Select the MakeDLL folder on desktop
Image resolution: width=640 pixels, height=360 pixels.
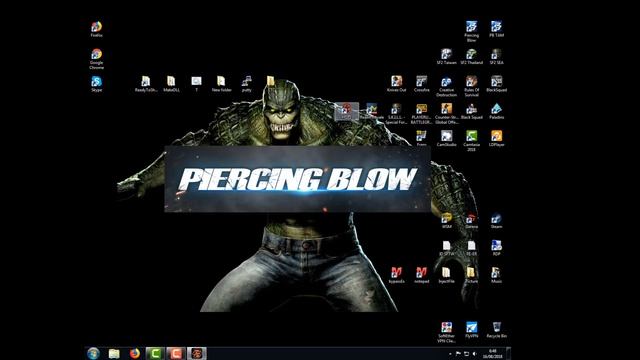click(171, 84)
